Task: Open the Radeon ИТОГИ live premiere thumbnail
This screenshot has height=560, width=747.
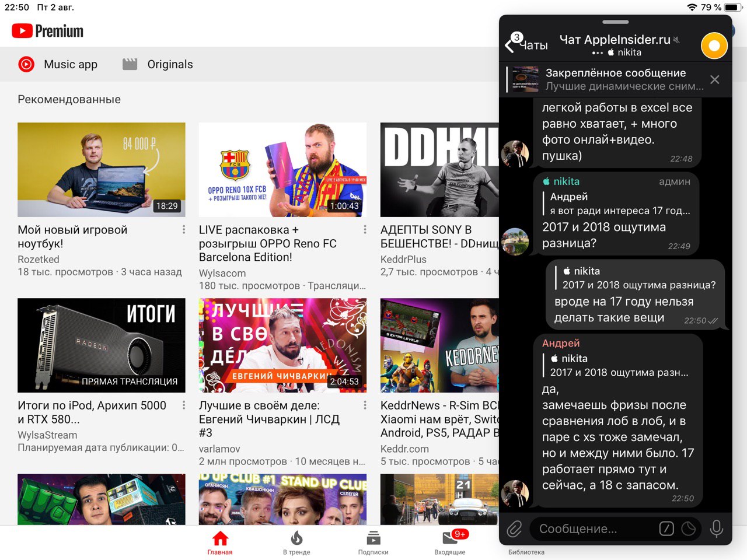Action: [102, 345]
